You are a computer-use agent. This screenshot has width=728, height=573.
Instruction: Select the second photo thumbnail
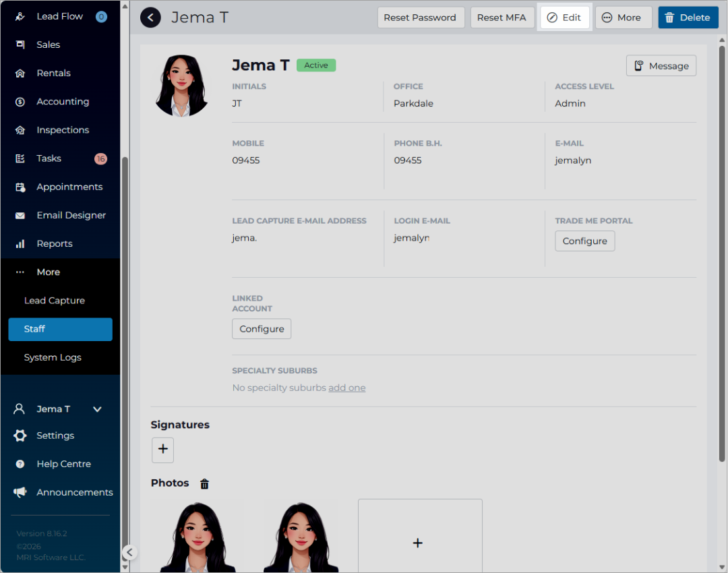(301, 537)
